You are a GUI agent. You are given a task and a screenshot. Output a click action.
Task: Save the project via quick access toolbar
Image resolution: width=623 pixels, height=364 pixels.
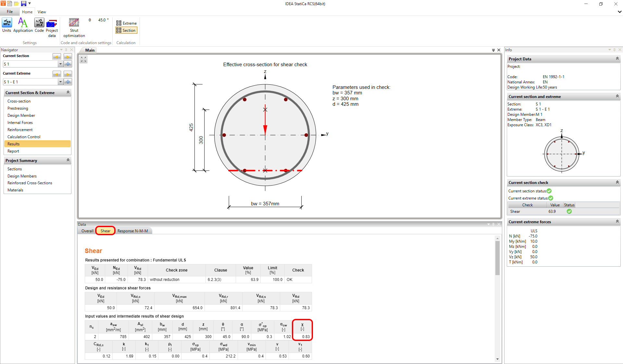23,4
